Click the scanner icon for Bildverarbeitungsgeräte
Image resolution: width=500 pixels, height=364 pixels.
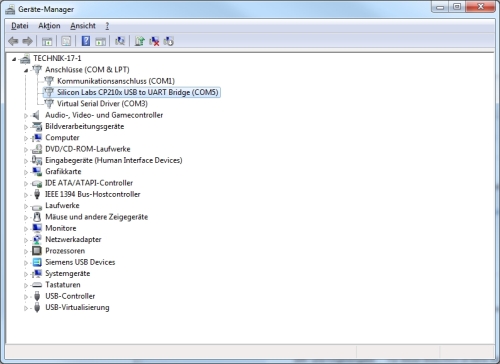[37, 126]
